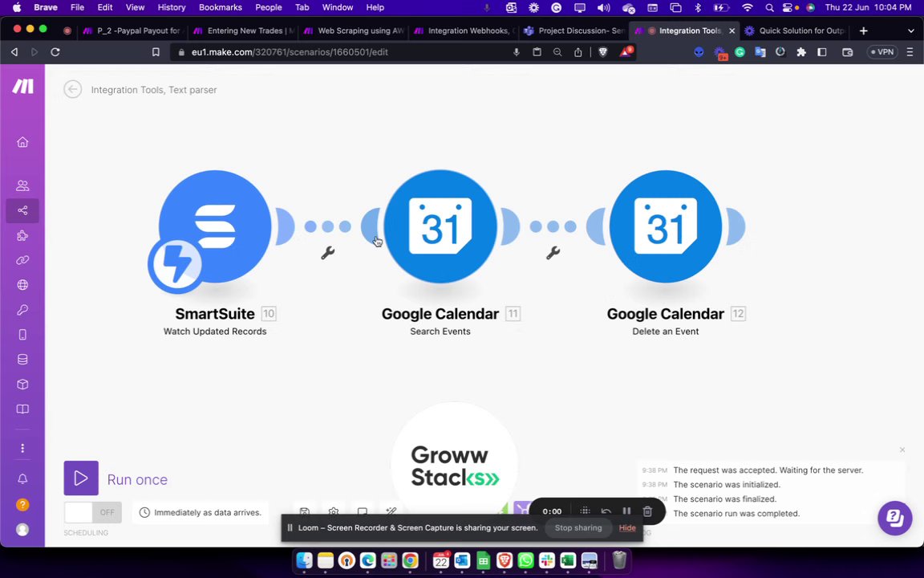Click the address bar URL eu1.make.com
This screenshot has width=924, height=578.
(290, 52)
